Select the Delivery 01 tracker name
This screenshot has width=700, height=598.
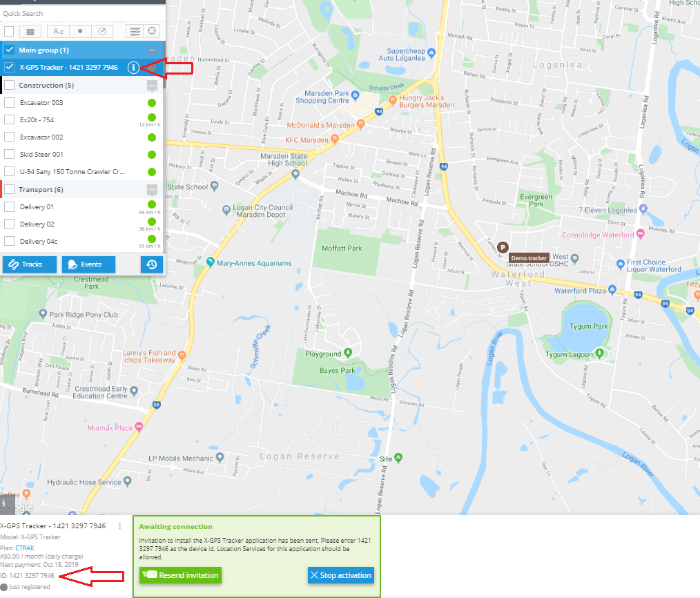point(37,206)
